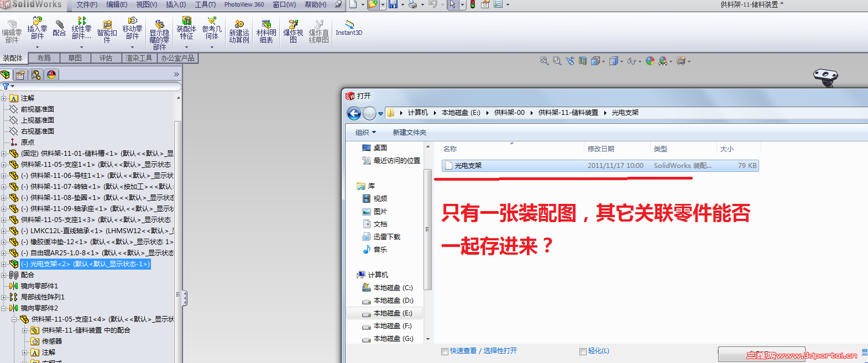Open Assembly Features (装配体特征) tool
This screenshot has width=868, height=363.
coord(186,29)
